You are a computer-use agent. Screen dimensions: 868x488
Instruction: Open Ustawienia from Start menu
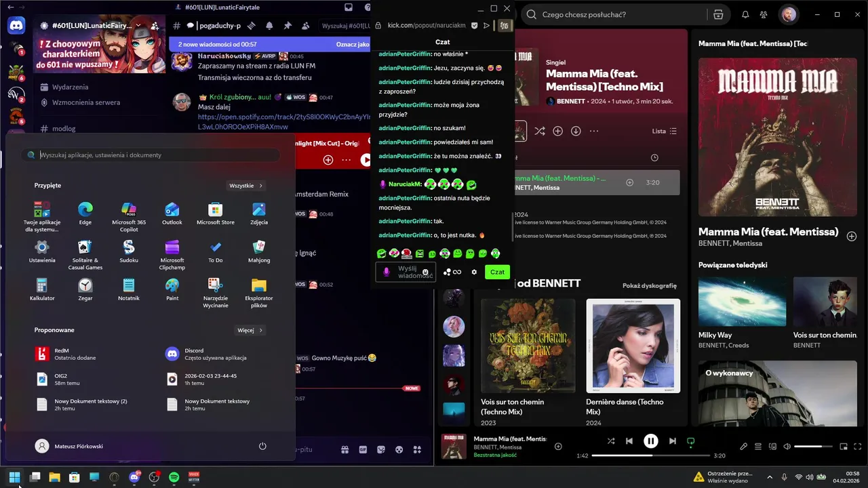(x=42, y=251)
